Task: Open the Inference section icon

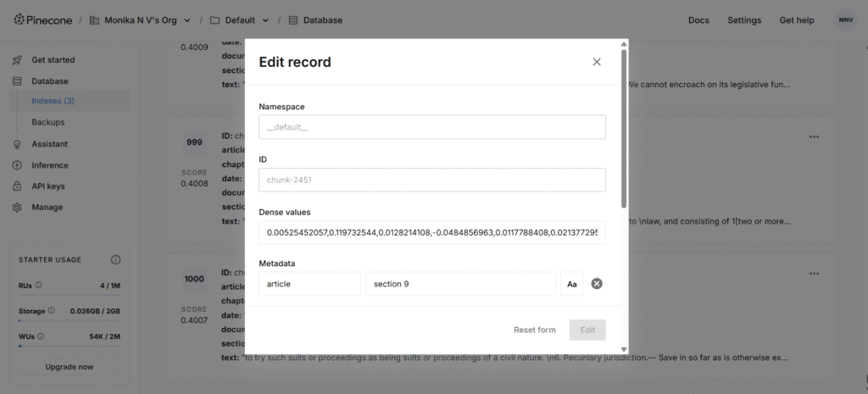Action: tap(17, 165)
